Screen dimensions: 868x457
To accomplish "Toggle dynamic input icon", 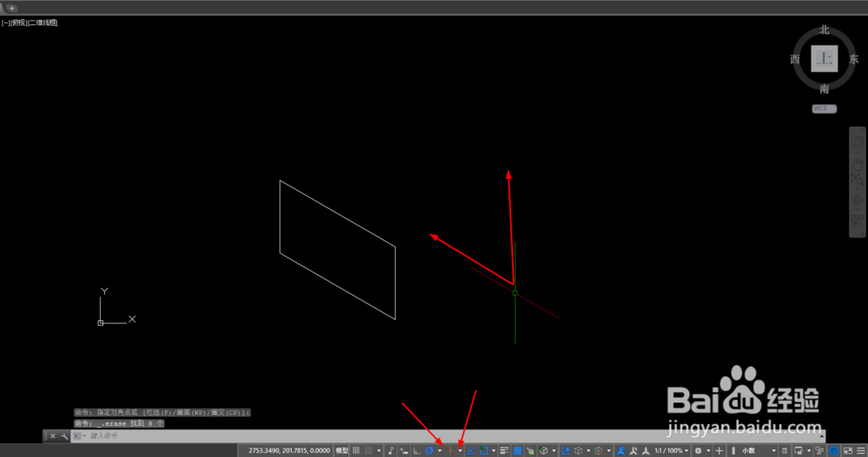I will click(404, 450).
